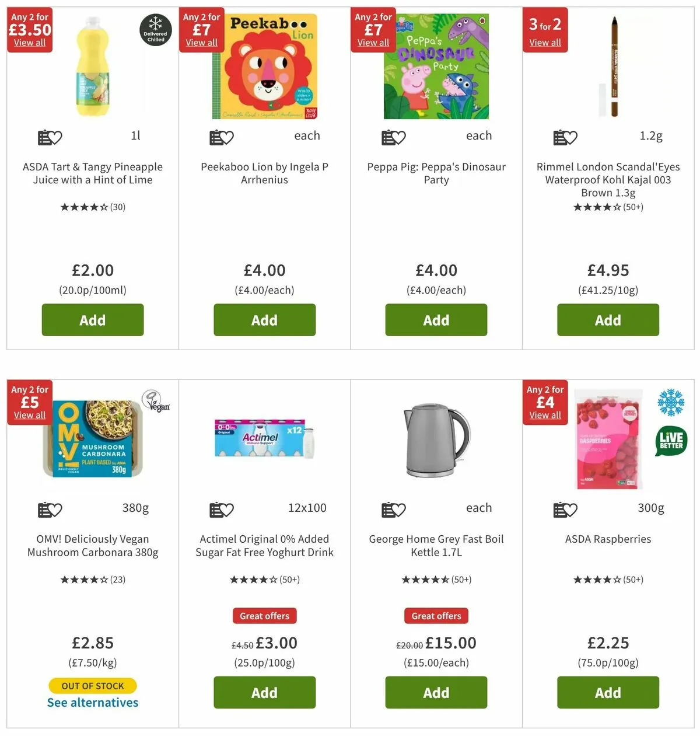700x736 pixels.
Task: Open Rimmel Scandal'Eyes Kohl Kajal product title
Action: tap(608, 180)
